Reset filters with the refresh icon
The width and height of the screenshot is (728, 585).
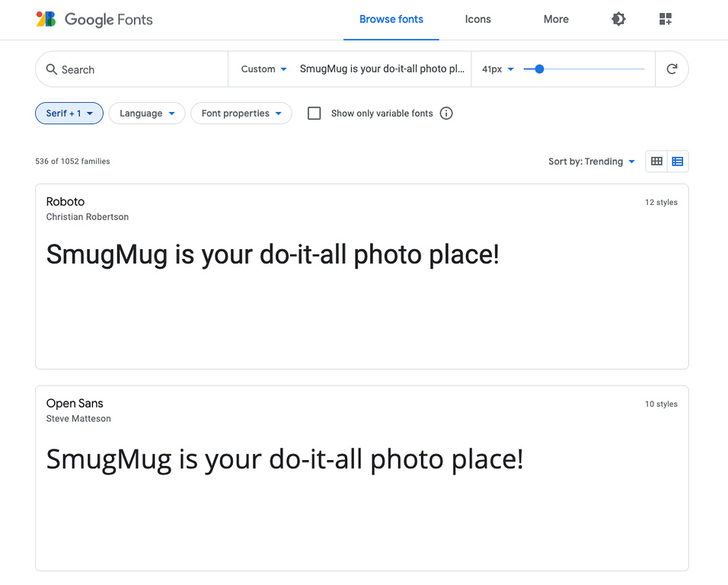[672, 69]
